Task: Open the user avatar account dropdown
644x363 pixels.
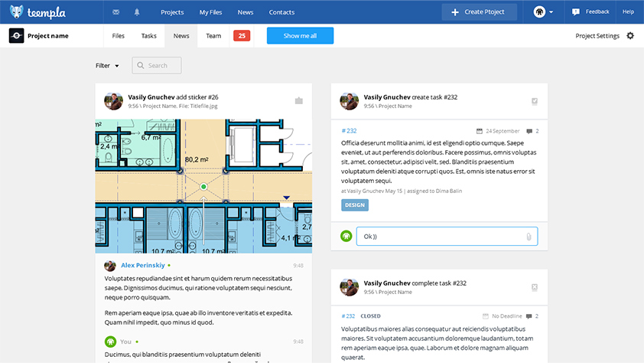Action: [x=544, y=12]
